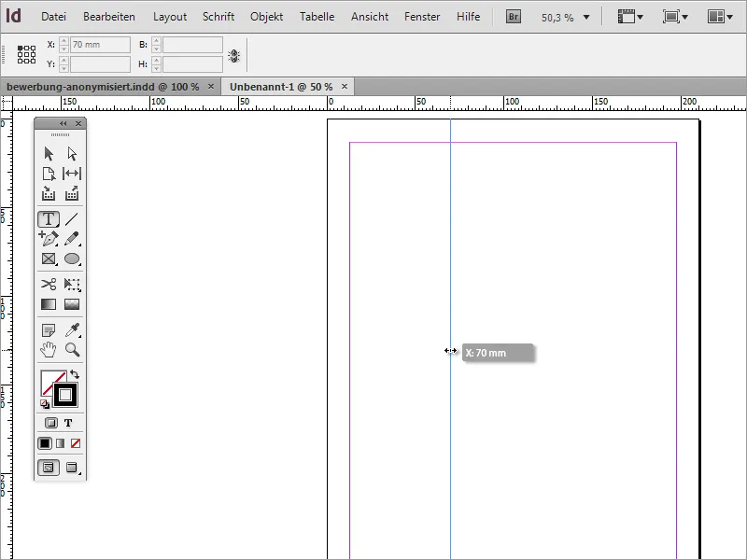Open the Schrift menu
747x560 pixels.
[218, 17]
